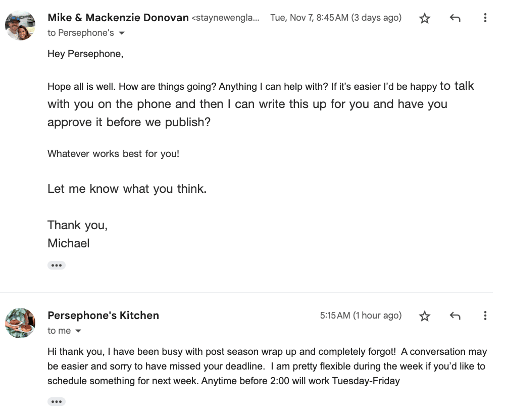505x420 pixels.
Task: Expand trimmed content in Persephone's Kitchen reply
Action: click(57, 402)
